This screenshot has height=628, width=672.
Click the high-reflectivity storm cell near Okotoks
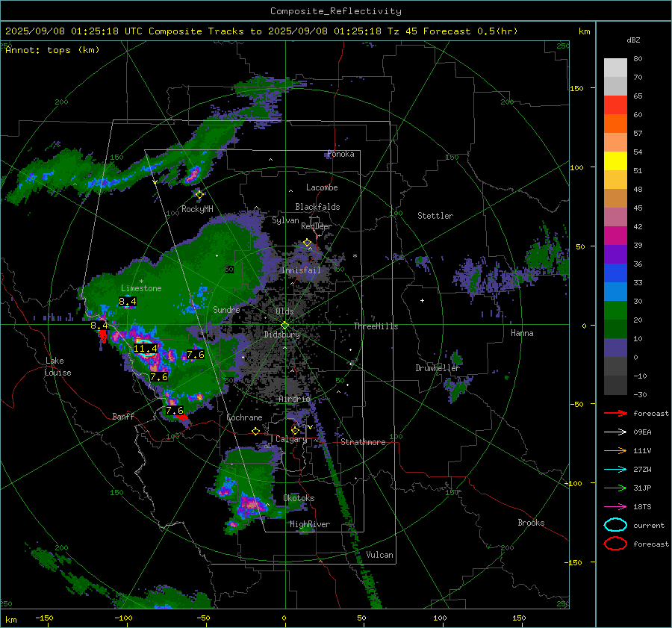click(251, 505)
